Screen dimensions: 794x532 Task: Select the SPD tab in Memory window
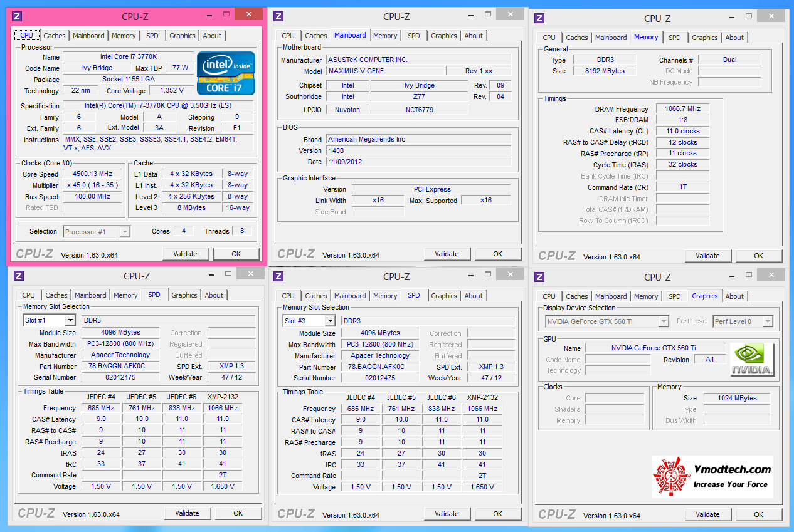[674, 38]
